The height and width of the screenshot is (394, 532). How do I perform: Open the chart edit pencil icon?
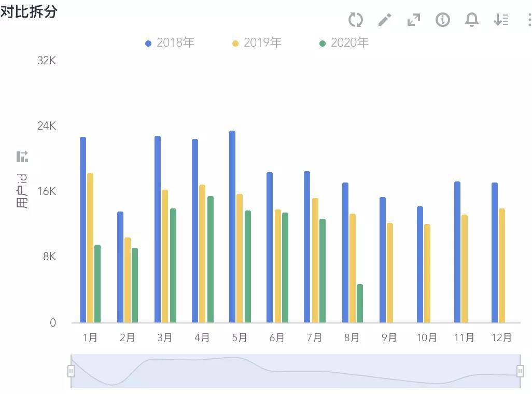(x=385, y=20)
